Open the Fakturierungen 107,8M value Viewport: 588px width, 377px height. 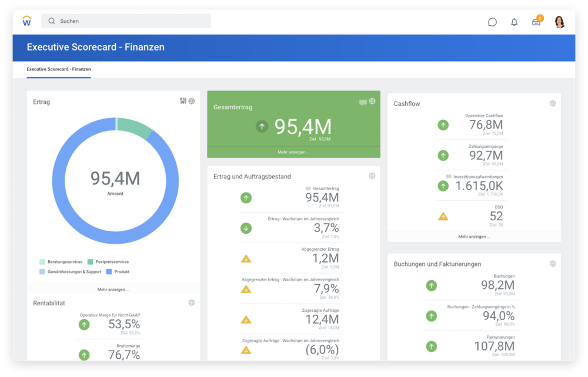click(495, 346)
